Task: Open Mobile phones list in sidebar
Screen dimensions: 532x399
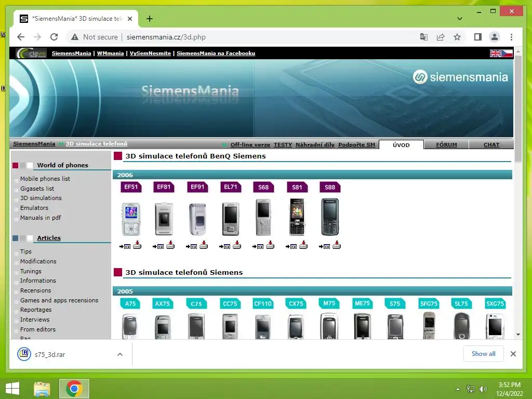Action: point(45,179)
